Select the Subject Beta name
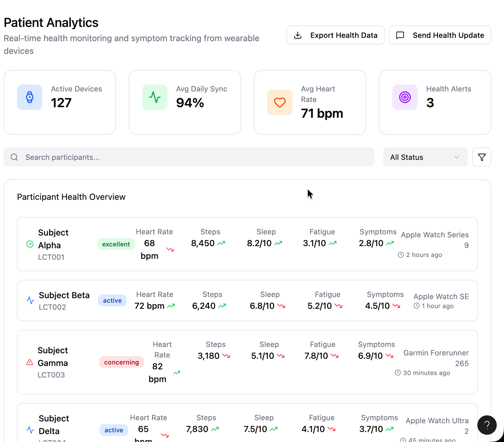504x442 pixels. pyautogui.click(x=64, y=295)
